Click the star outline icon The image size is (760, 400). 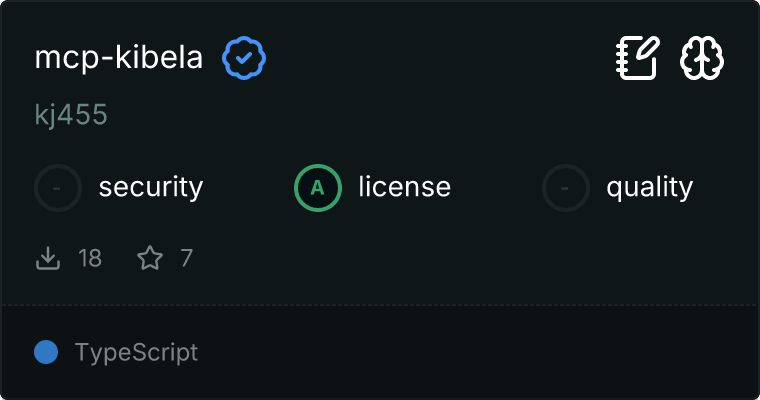pos(150,259)
